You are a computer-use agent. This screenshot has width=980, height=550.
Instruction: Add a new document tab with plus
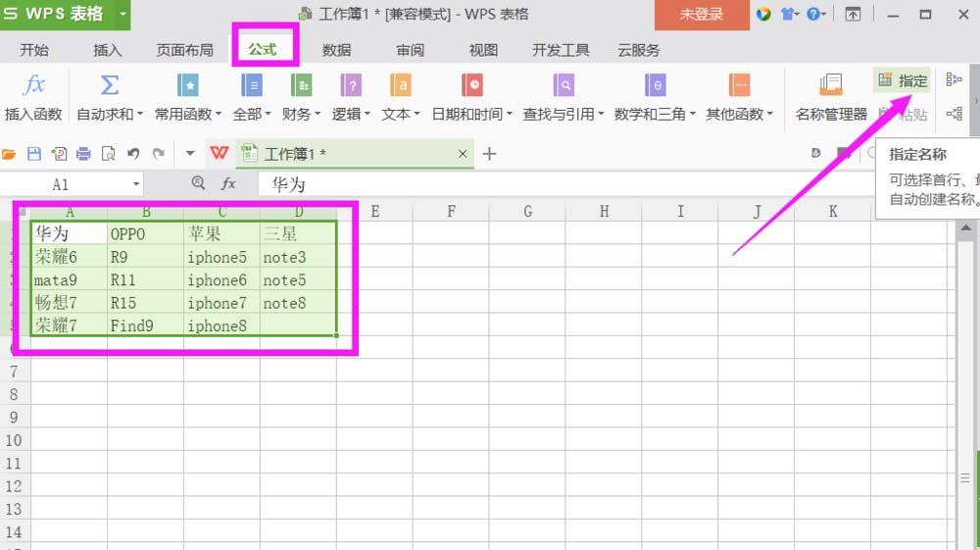[x=489, y=154]
